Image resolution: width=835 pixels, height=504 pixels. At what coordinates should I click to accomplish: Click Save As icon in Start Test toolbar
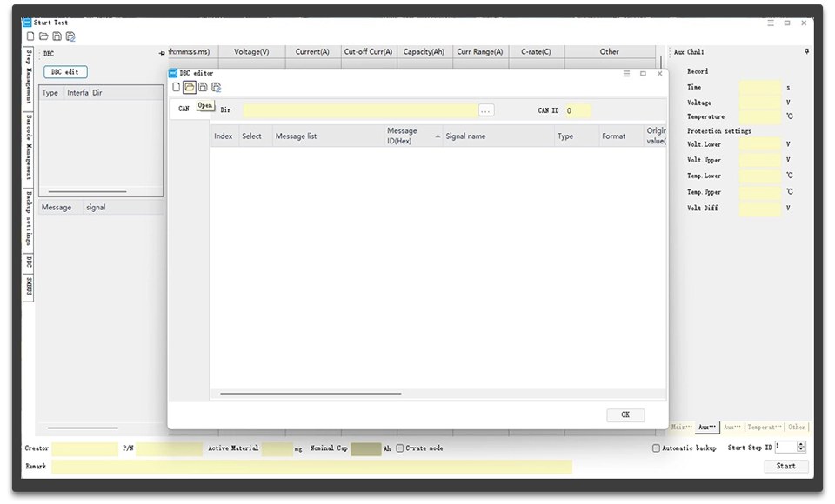click(70, 36)
